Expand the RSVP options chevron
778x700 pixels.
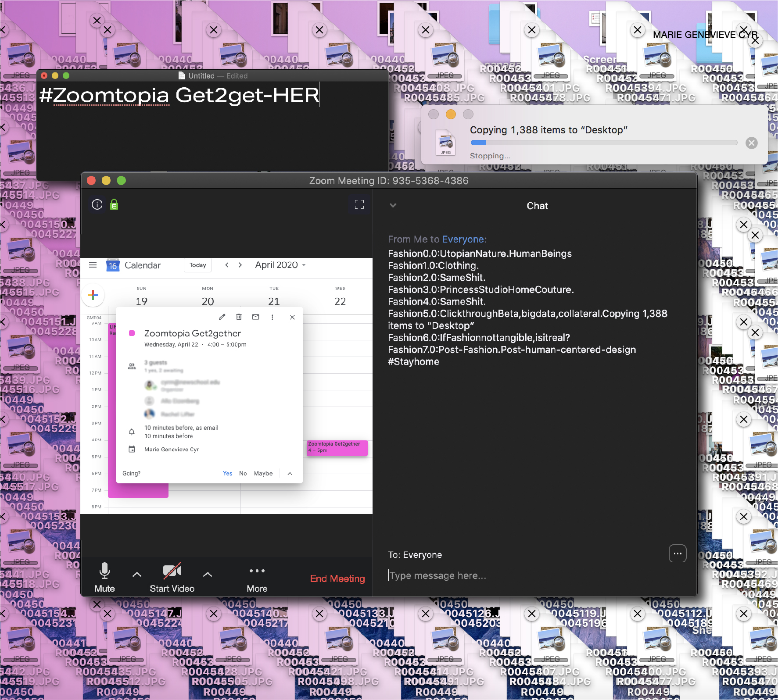coord(290,473)
